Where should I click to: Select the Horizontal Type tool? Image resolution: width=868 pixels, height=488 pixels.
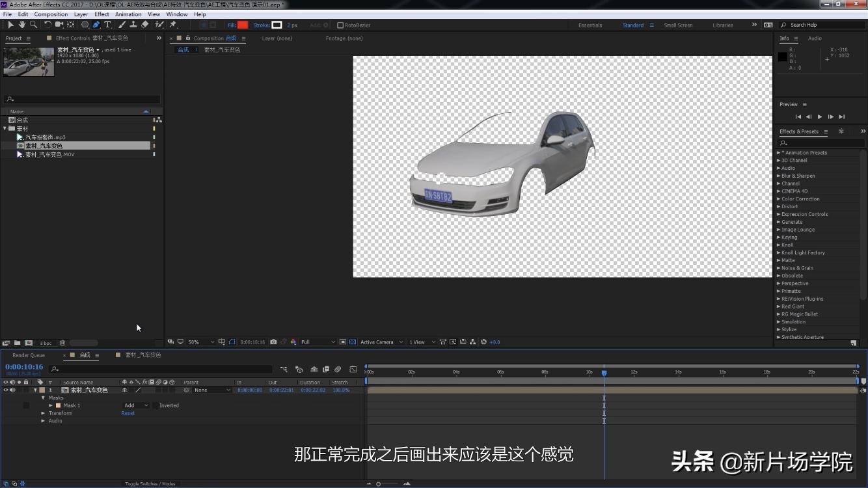108,25
